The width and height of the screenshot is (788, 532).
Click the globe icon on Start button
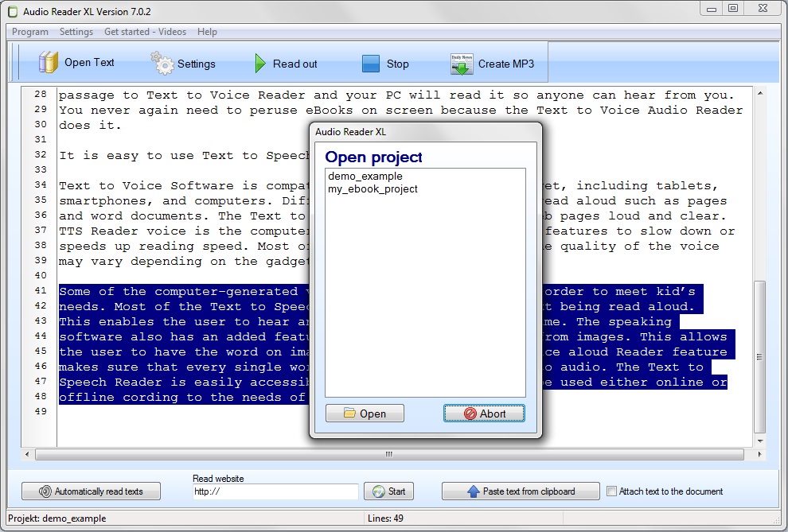click(x=378, y=491)
